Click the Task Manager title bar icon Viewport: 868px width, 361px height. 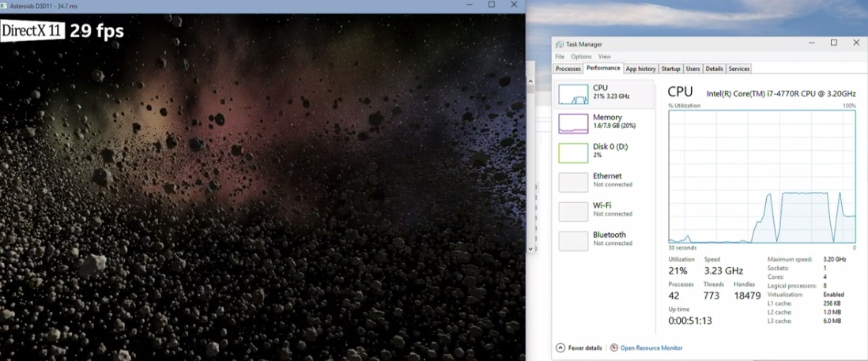coord(559,44)
